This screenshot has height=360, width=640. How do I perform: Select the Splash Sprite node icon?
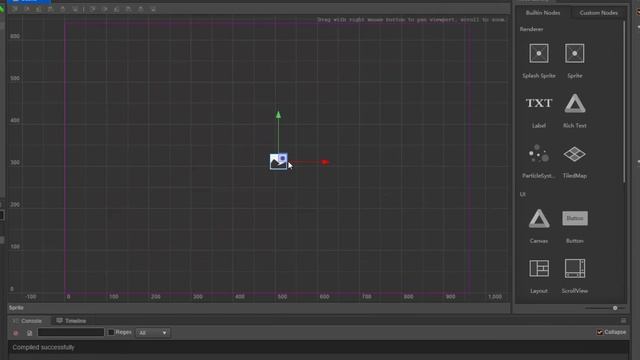pos(539,53)
